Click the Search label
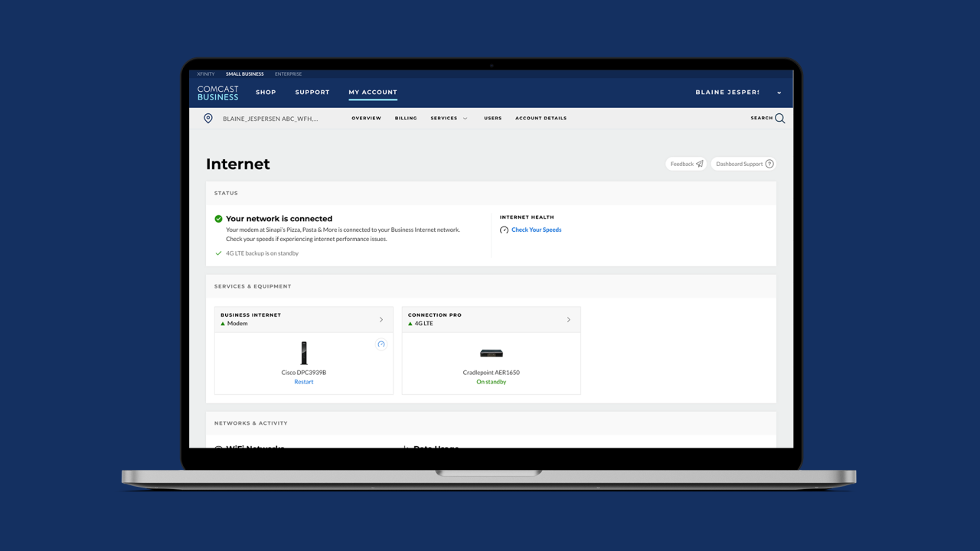This screenshot has height=551, width=980. tap(762, 119)
